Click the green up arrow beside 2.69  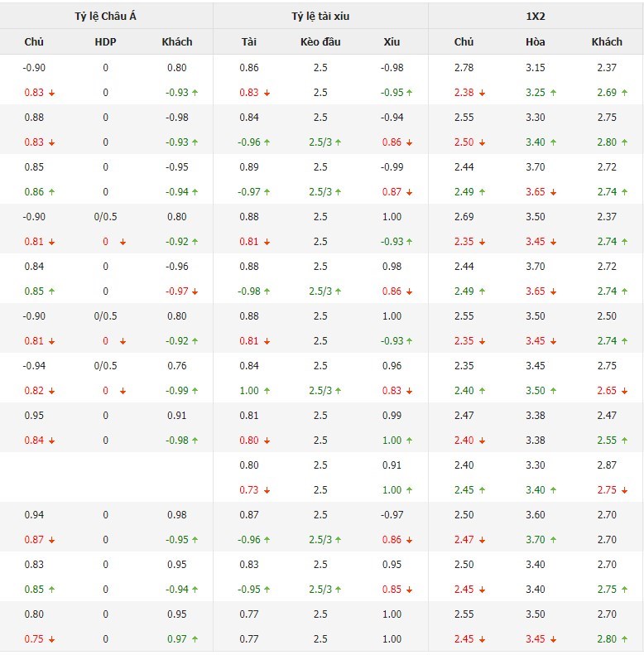(x=624, y=93)
